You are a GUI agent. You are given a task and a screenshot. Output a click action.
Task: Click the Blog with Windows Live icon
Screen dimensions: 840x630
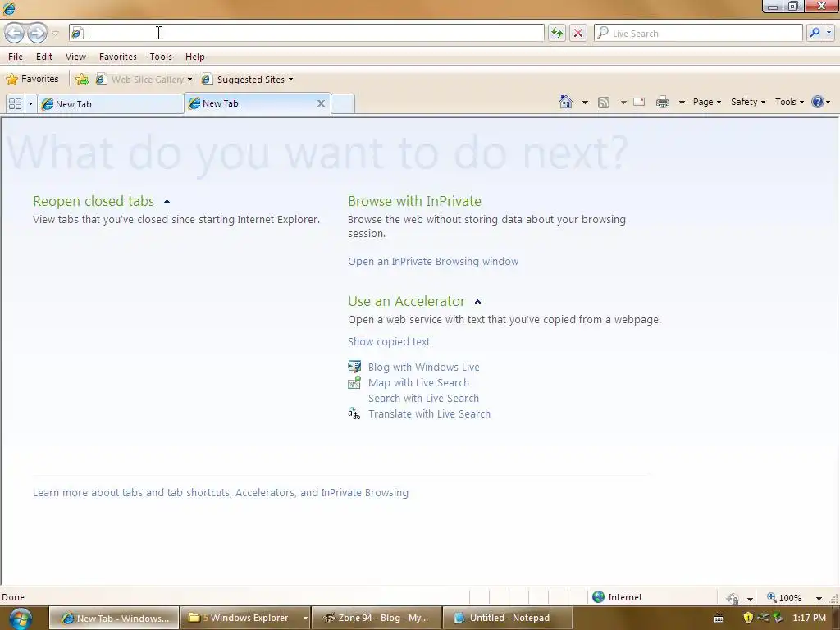354,367
